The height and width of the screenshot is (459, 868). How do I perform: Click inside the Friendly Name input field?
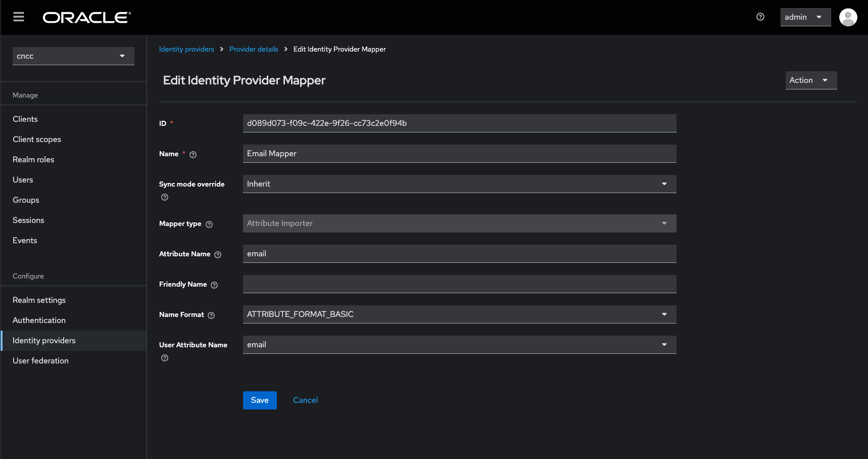[459, 284]
